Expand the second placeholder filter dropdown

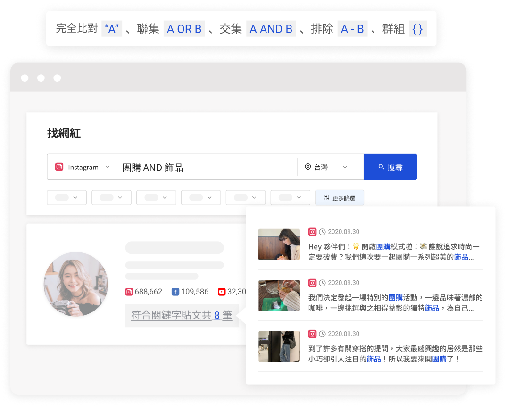coord(111,197)
